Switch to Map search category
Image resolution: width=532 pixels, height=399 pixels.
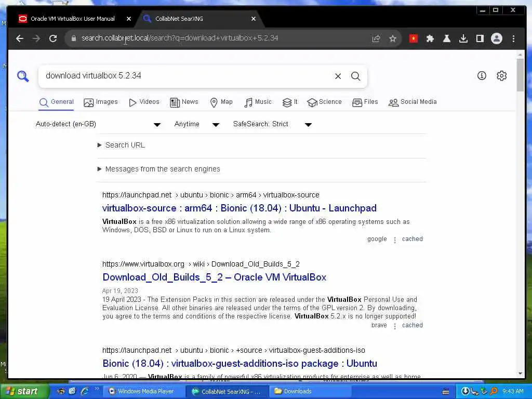221,102
